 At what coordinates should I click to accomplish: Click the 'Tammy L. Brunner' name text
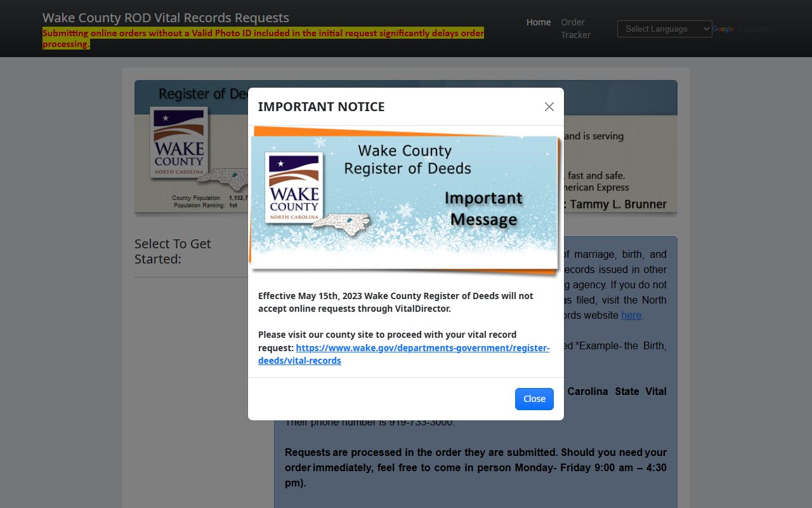[619, 204]
